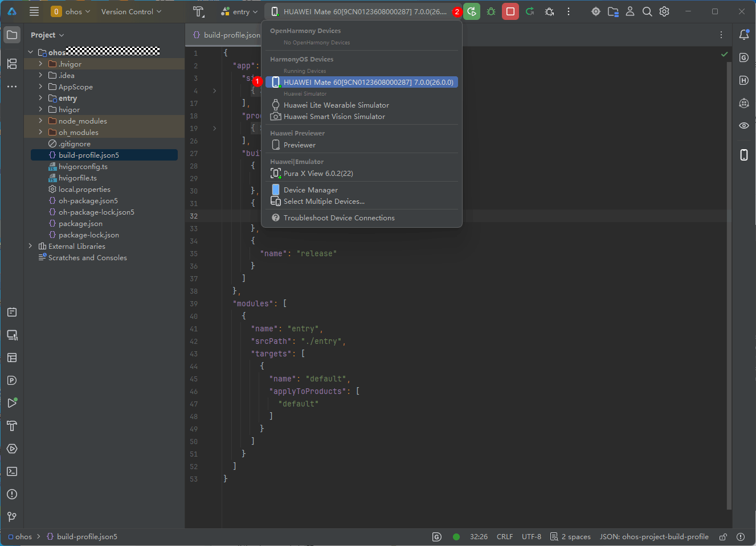Expand the oh_modules folder
Viewport: 756px width, 546px height.
pos(40,132)
